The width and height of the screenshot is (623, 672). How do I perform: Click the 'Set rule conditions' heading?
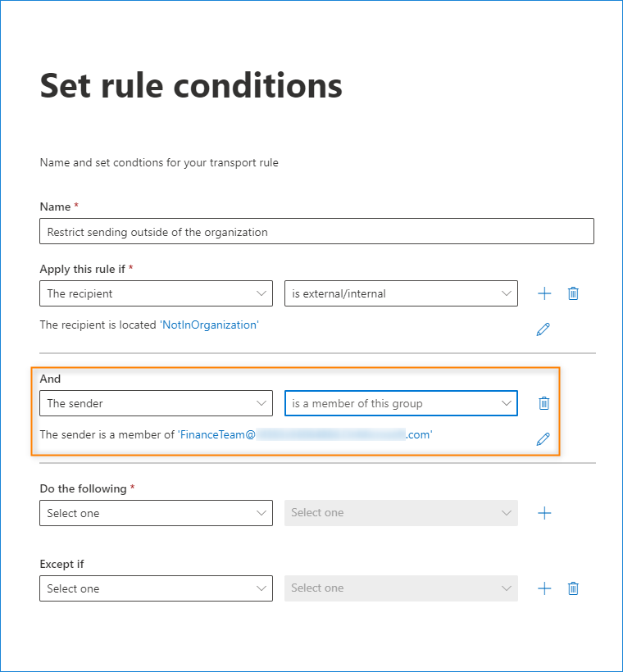click(x=191, y=86)
